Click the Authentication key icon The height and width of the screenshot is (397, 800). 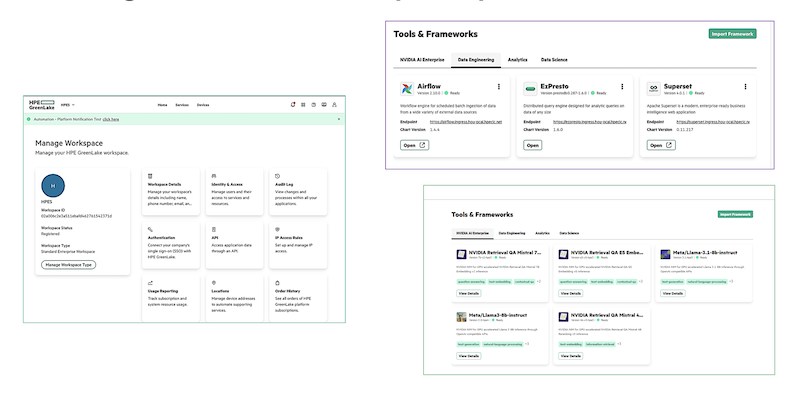coord(150,230)
